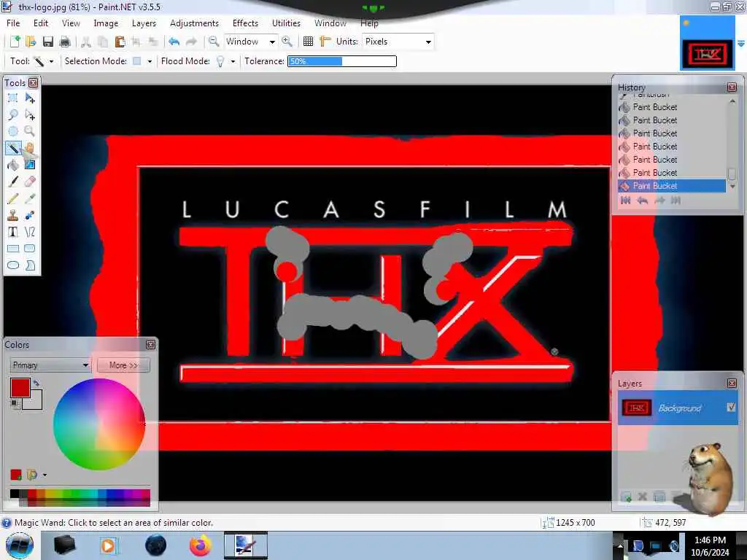Screen dimensions: 747x560
Task: Click the Undo arrow in the toolbar
Action: pos(174,42)
